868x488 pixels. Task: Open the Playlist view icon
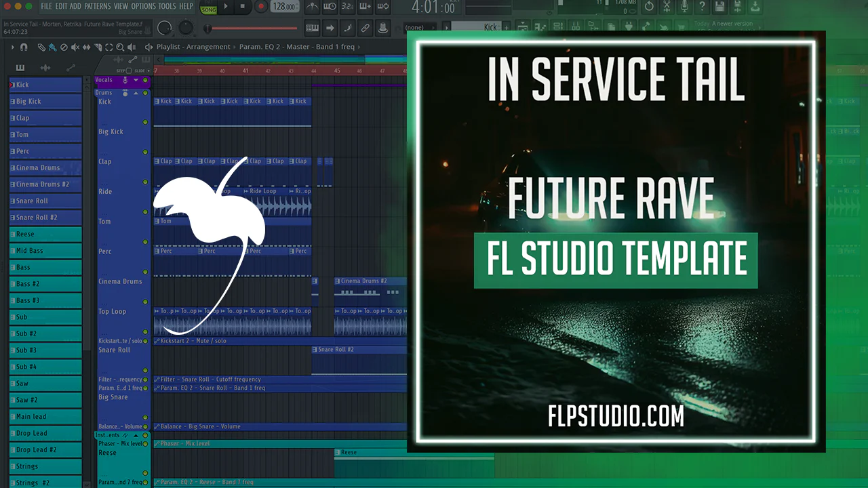point(522,26)
